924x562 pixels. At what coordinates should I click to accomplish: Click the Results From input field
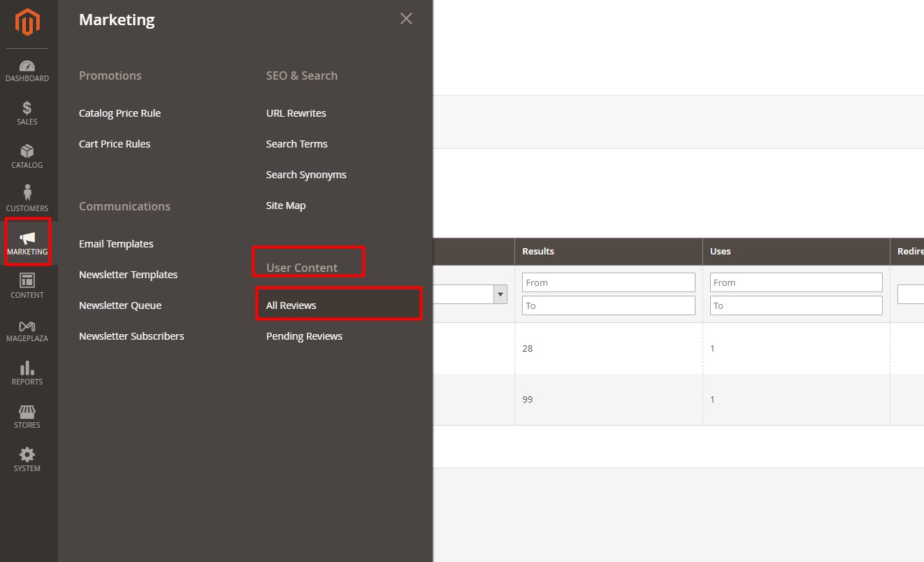(608, 282)
